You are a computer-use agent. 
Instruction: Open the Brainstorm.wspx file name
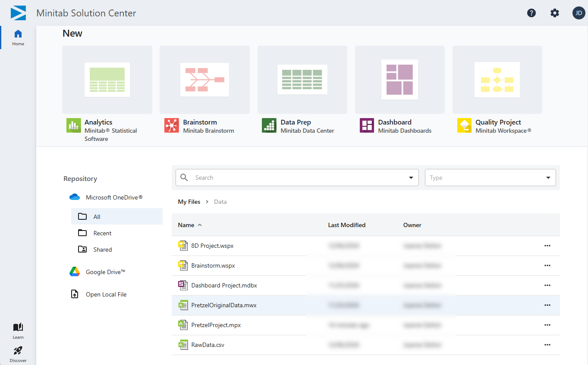pyautogui.click(x=213, y=265)
